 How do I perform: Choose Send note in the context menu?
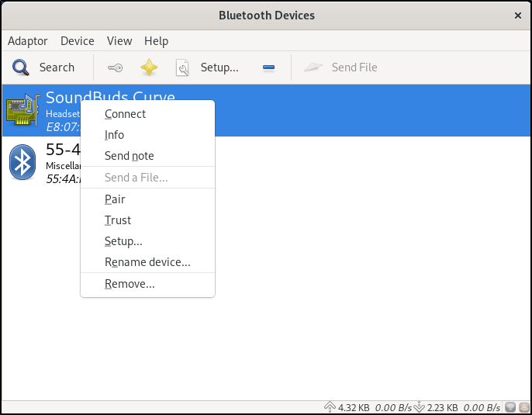click(x=129, y=156)
